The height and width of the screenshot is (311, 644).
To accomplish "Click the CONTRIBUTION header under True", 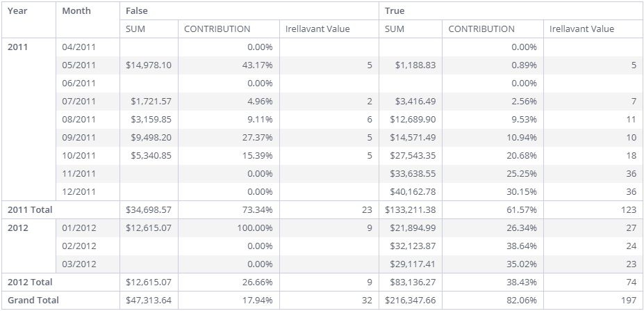I will click(x=481, y=29).
